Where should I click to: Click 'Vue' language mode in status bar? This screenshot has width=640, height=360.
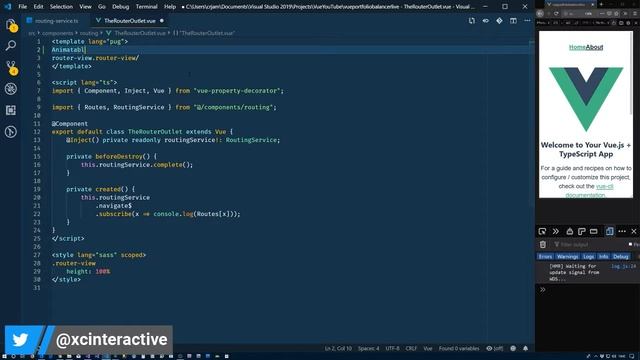(428, 348)
